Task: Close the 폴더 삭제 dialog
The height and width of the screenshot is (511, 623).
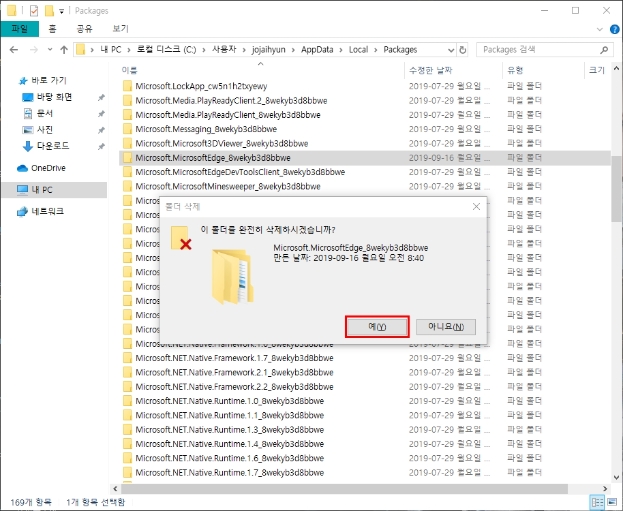Action: (476, 207)
